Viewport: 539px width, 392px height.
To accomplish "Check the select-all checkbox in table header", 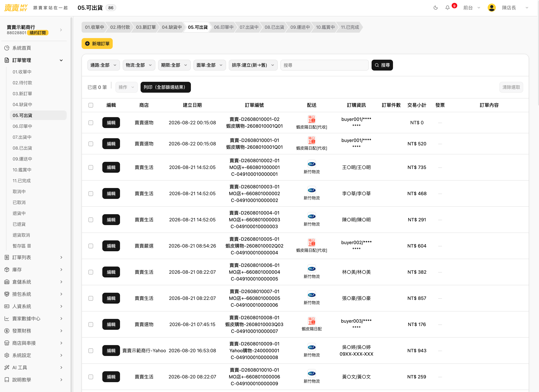I will pos(91,105).
